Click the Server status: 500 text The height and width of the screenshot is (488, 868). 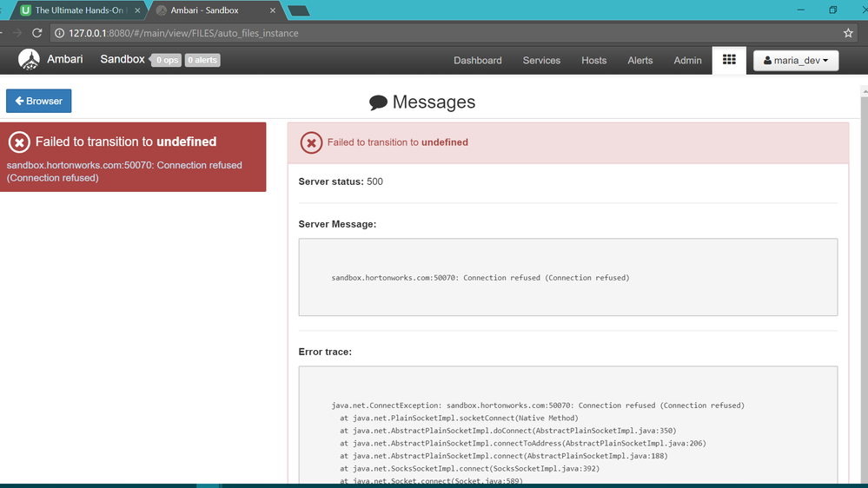pyautogui.click(x=341, y=181)
